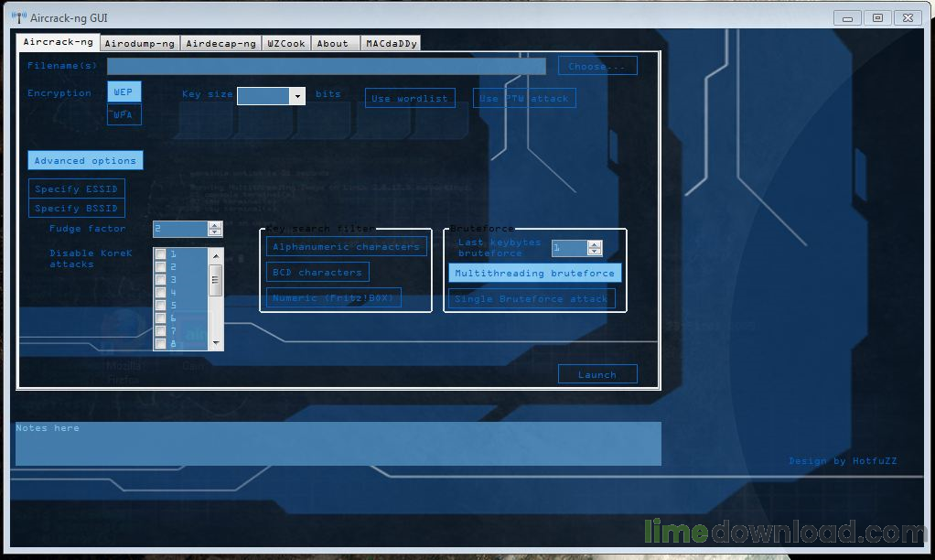Click the Launch button
The width and height of the screenshot is (935, 560).
point(597,373)
